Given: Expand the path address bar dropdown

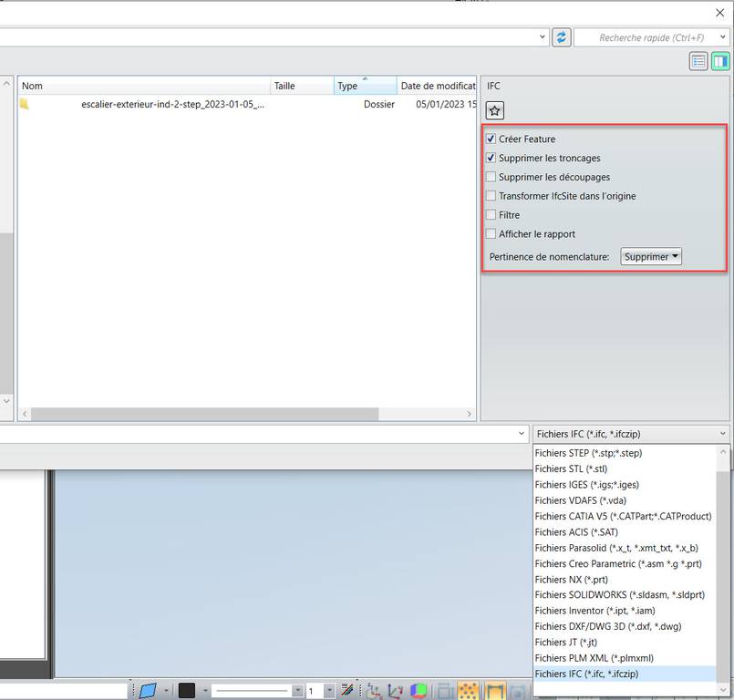Looking at the screenshot, I should point(543,36).
